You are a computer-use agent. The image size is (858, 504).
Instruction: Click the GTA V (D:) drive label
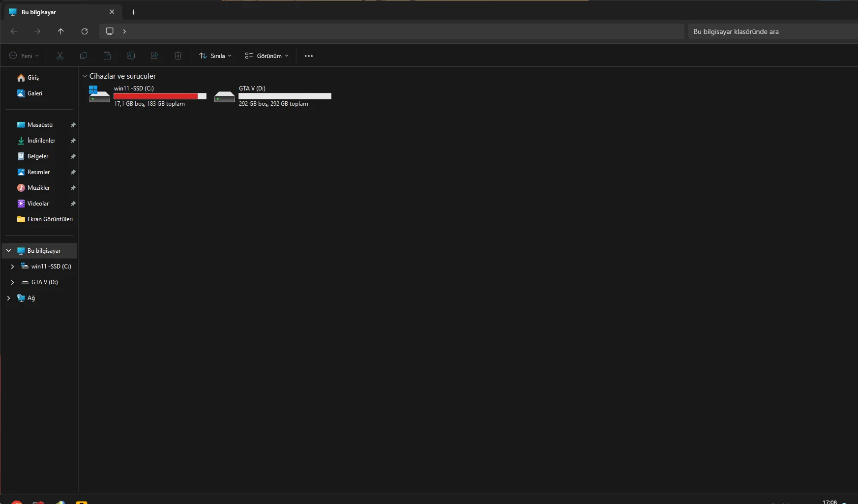pos(252,89)
